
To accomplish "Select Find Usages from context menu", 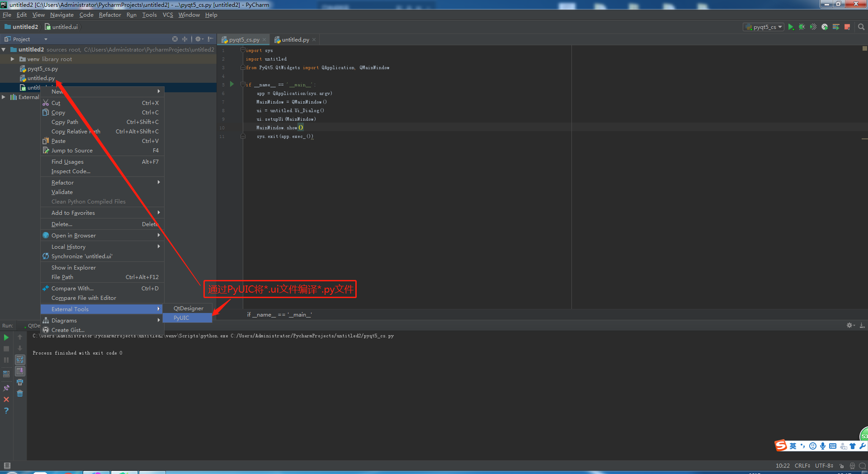I will 102,162.
